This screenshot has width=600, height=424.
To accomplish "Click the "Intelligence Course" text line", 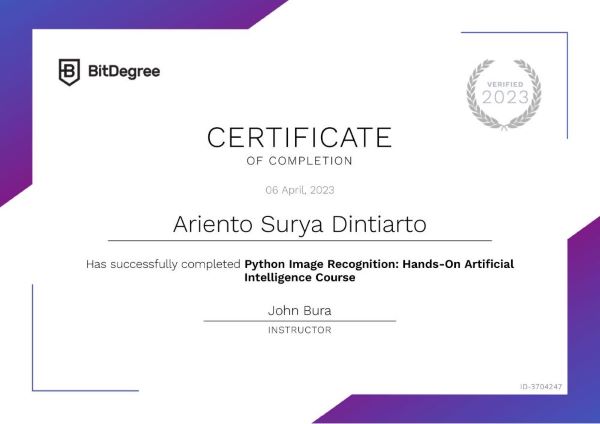I will click(x=299, y=278).
